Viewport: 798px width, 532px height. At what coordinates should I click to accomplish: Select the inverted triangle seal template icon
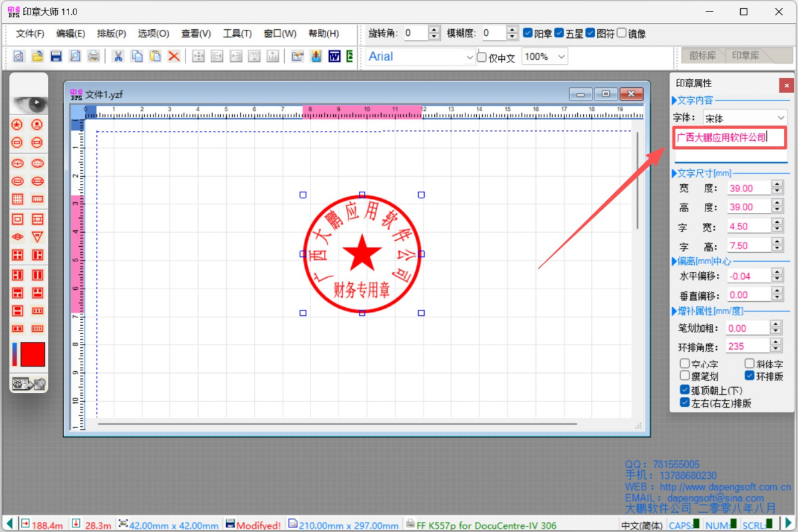38,237
